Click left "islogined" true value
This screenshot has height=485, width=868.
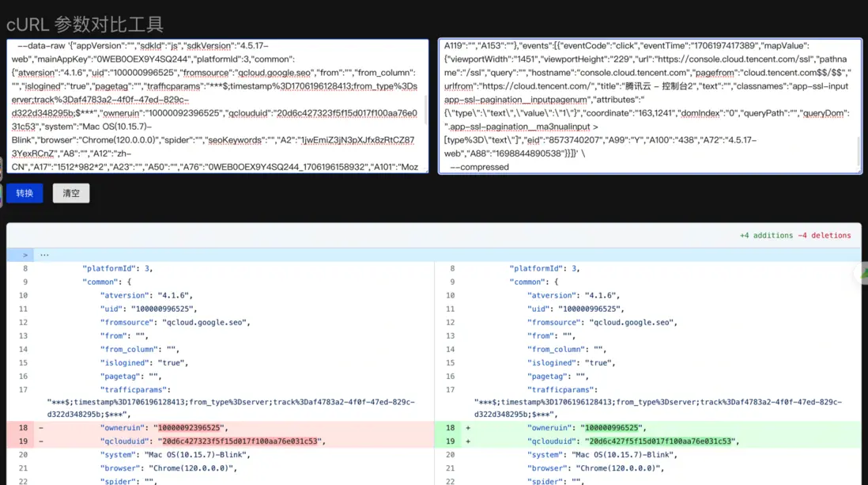[171, 363]
